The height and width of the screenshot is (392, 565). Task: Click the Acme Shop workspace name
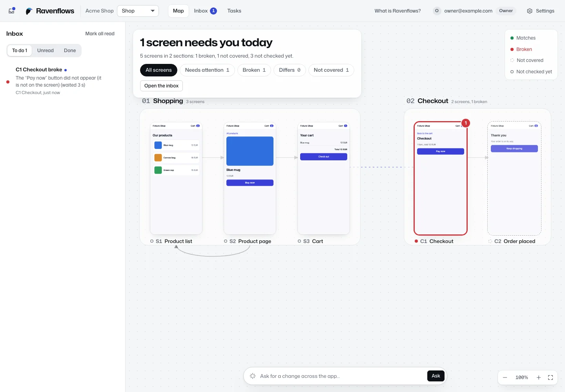(x=100, y=11)
